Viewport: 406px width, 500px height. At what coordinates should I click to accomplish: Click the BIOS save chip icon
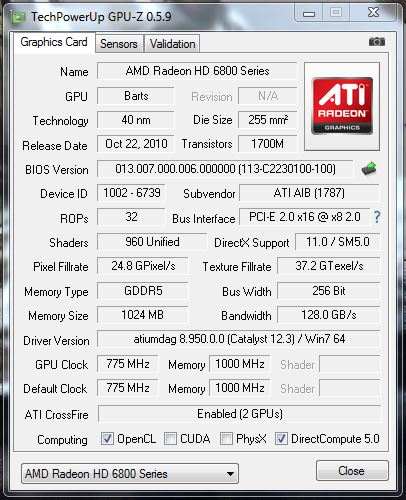369,169
